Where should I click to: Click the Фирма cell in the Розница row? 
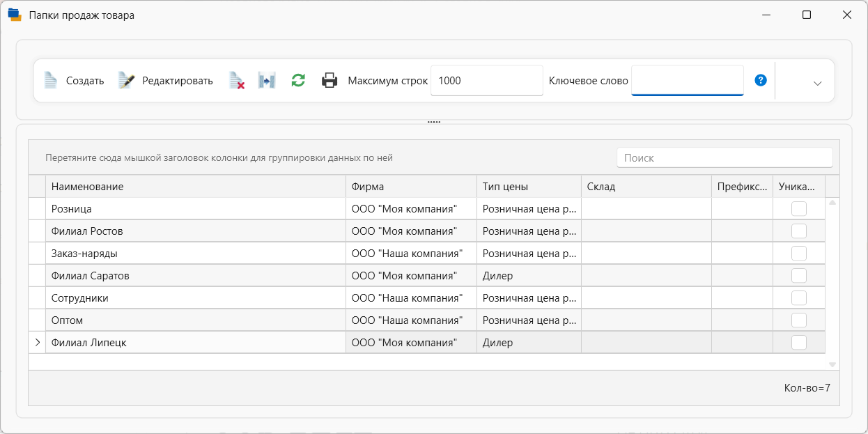(x=411, y=209)
